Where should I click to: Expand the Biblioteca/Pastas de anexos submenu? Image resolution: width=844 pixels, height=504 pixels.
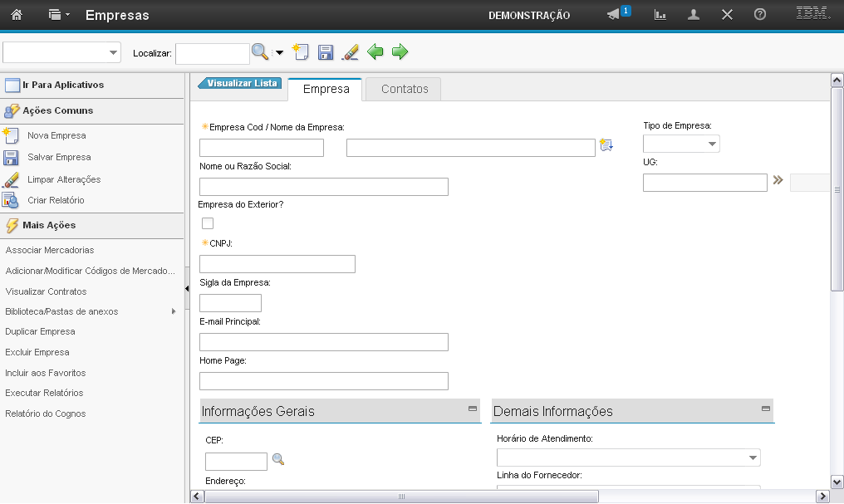(174, 311)
